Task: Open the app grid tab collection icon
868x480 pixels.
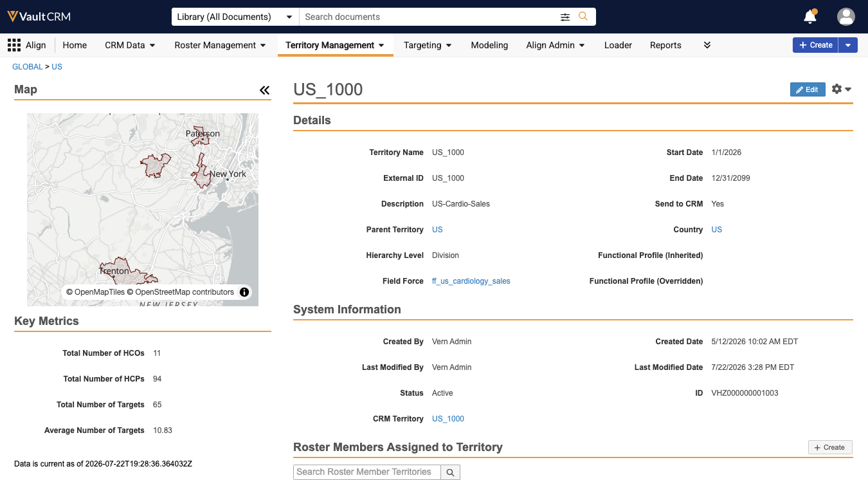Action: (x=14, y=45)
